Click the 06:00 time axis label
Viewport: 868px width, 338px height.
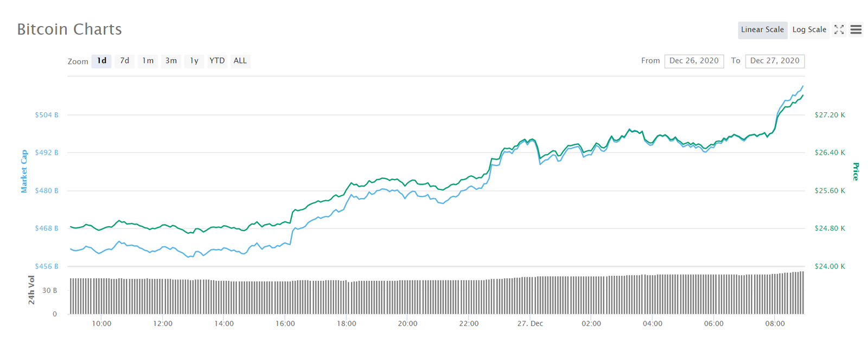[x=714, y=324]
